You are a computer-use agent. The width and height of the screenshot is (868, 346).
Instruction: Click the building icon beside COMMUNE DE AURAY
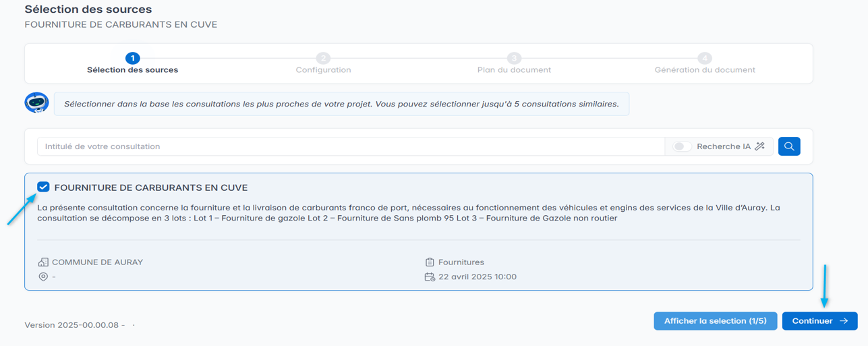tap(43, 262)
